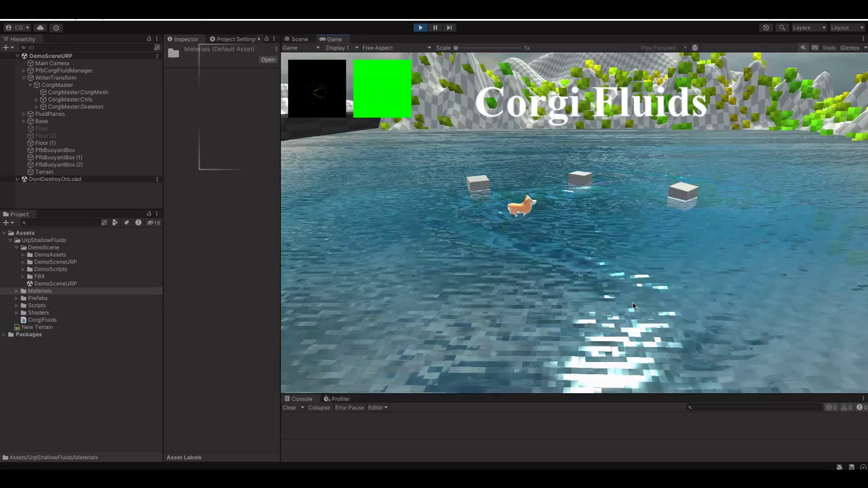Open the CG account dropdown
The height and width of the screenshot is (488, 868).
pos(18,28)
